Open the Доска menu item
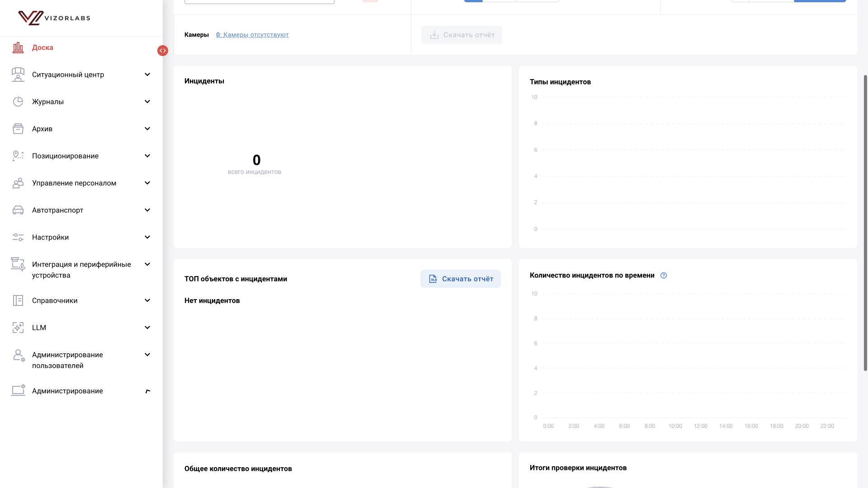Screen dimensions: 868x488 42,47
